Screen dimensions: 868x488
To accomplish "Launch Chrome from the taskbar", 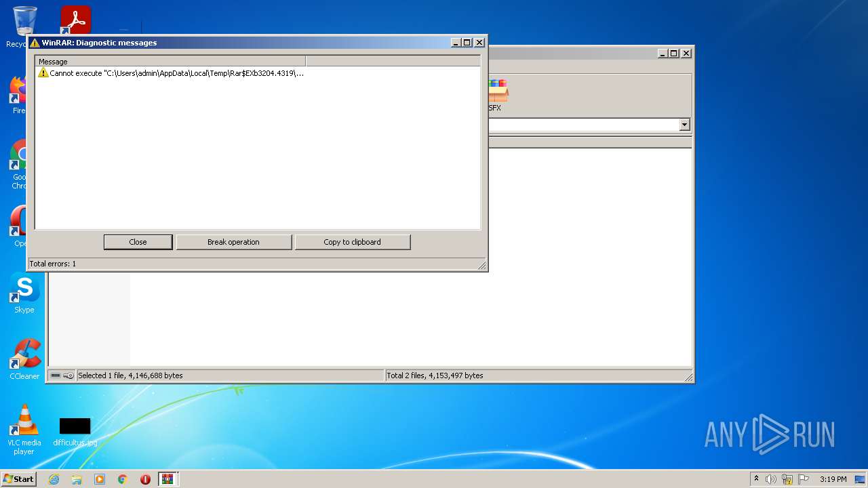I will pos(123,479).
